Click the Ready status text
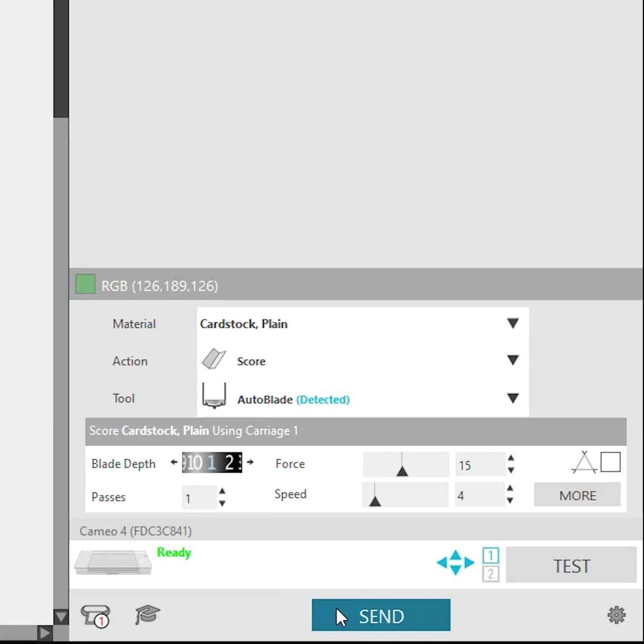The width and height of the screenshot is (644, 644). coord(174,552)
